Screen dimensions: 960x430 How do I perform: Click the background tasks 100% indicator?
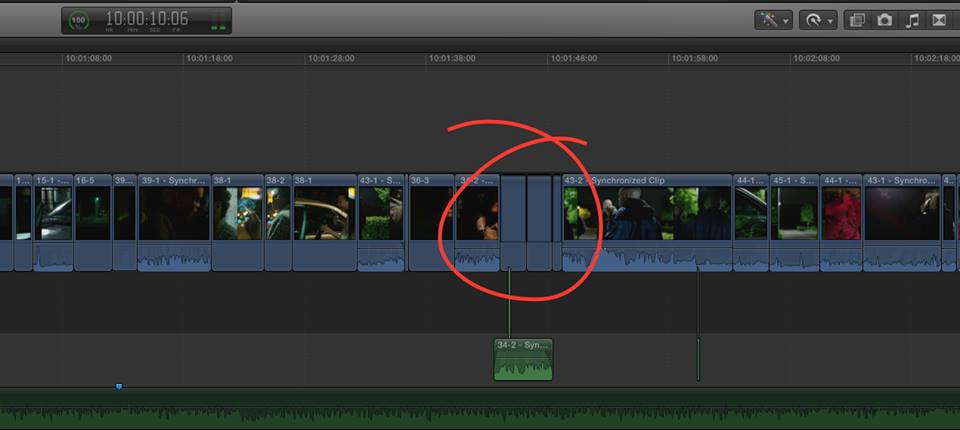[78, 20]
